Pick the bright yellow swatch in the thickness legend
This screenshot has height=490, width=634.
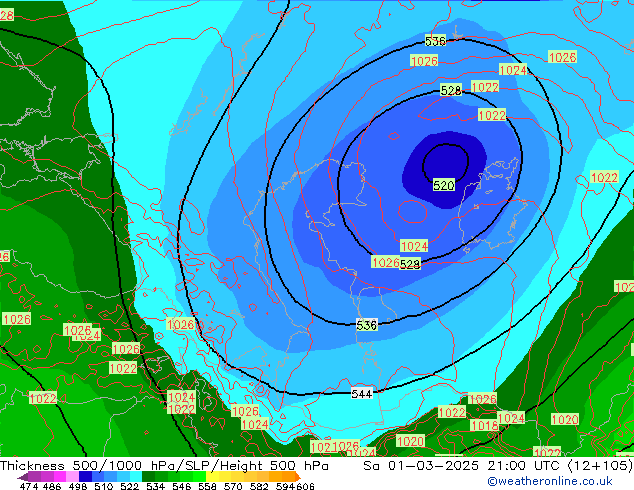pyautogui.click(x=212, y=476)
